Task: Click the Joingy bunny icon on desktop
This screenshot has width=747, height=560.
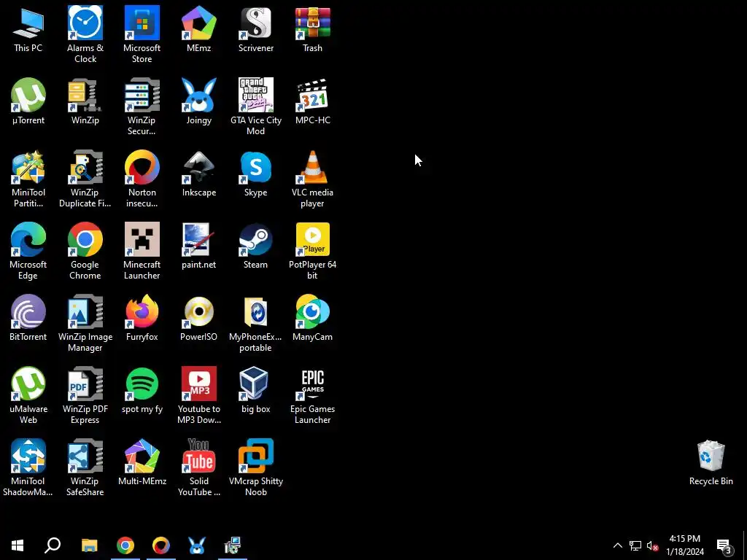Action: click(199, 101)
